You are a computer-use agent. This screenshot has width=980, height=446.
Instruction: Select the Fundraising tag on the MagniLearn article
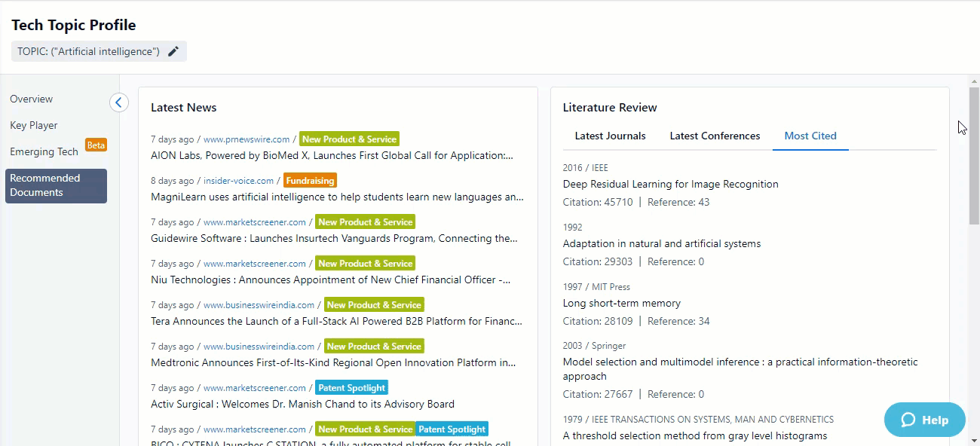[310, 180]
